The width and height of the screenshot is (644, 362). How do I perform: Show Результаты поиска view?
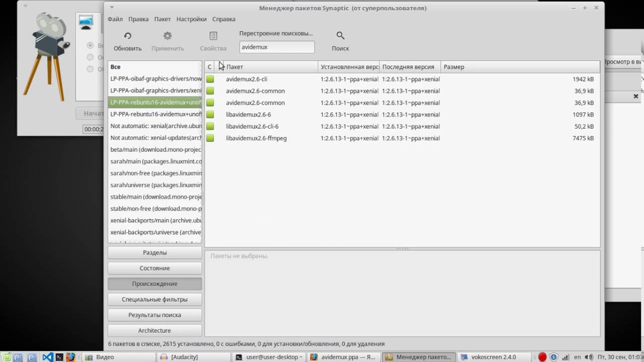154,315
